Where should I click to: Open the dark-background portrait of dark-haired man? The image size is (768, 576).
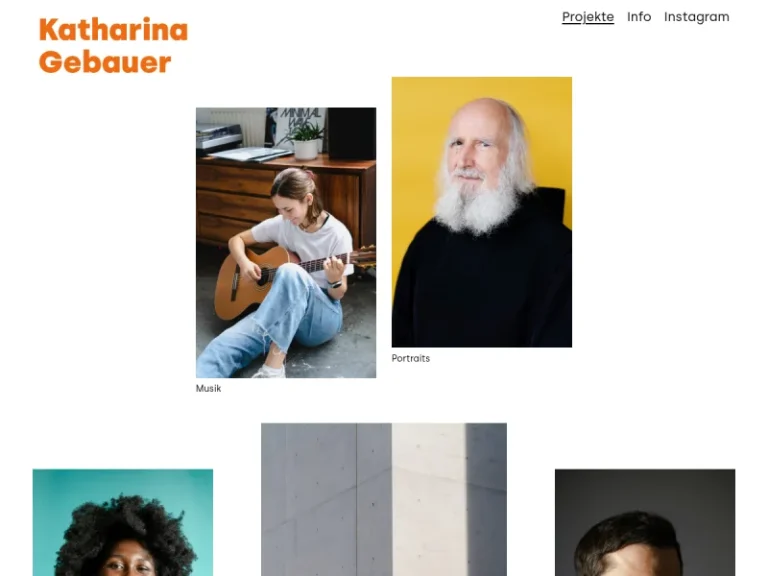coord(645,522)
